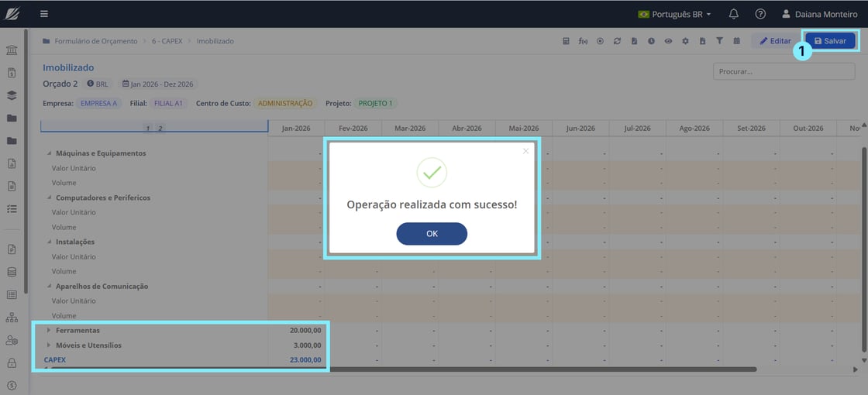Click the BRL currency chip
This screenshot has height=395, width=868.
(x=98, y=84)
